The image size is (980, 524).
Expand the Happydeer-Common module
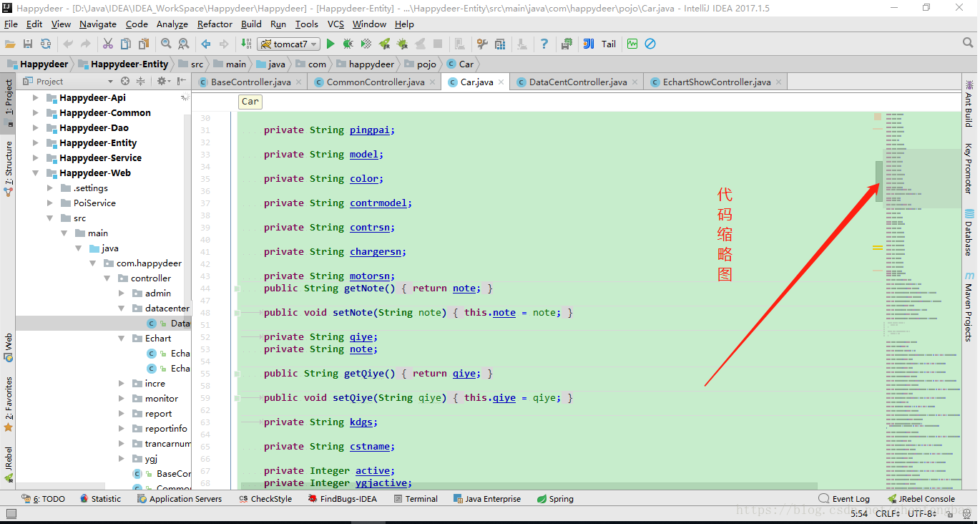35,113
